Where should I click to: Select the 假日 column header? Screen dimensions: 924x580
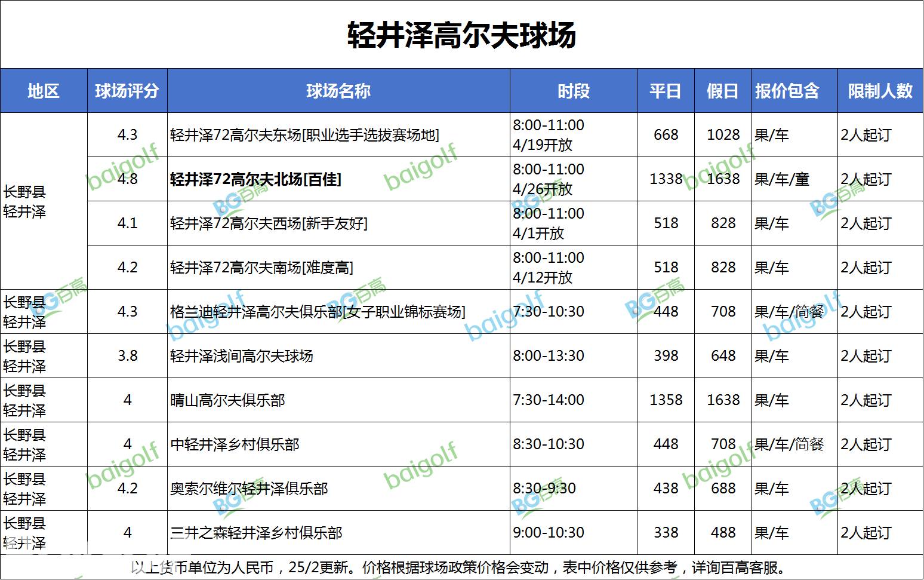[723, 91]
